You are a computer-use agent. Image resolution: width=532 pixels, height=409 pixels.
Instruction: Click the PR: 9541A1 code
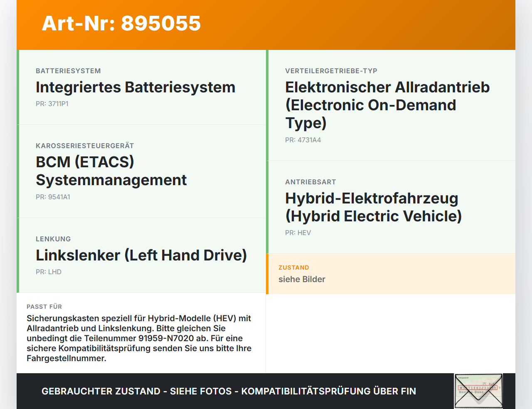pyautogui.click(x=53, y=197)
